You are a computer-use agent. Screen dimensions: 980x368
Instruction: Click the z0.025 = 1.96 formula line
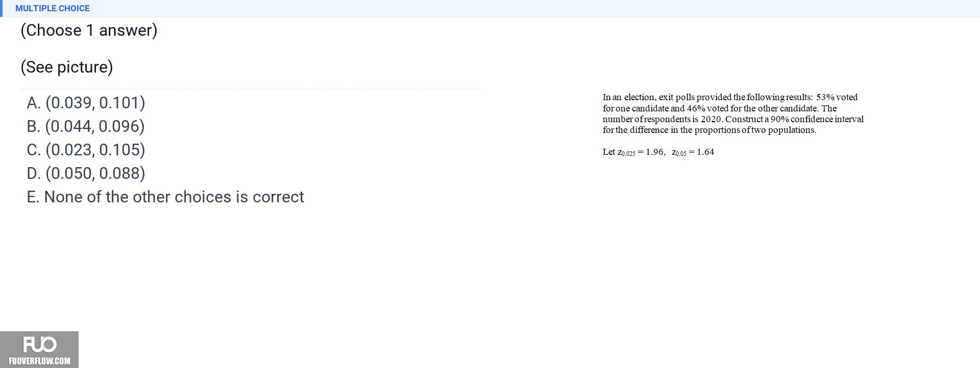pos(658,152)
